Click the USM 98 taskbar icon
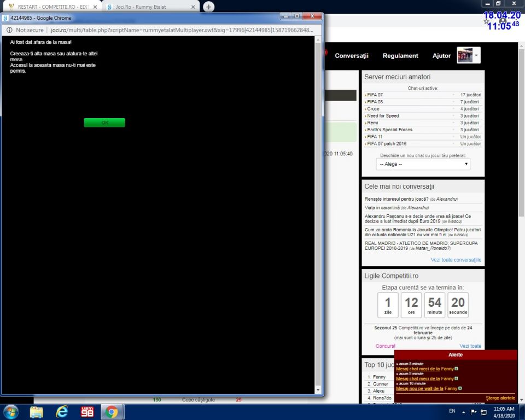The image size is (525, 420). [x=87, y=411]
